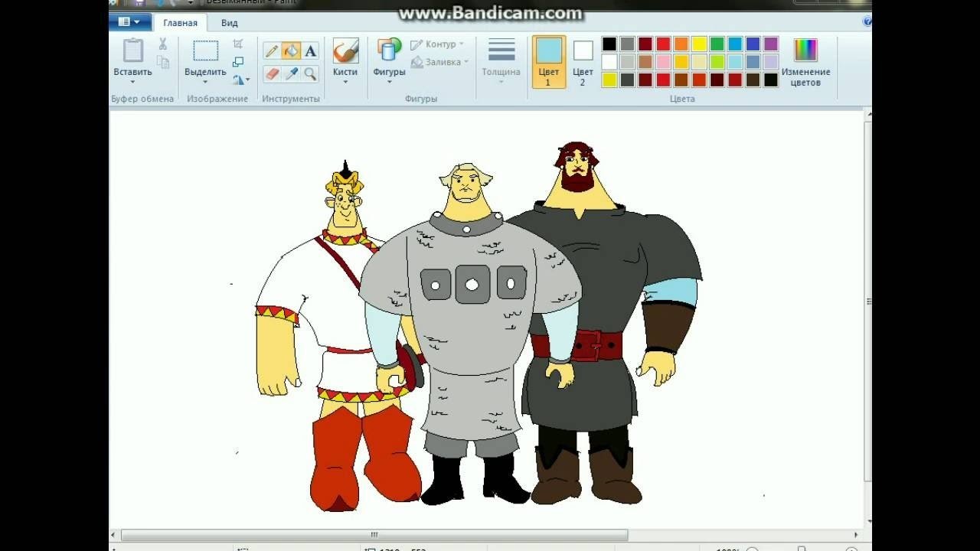Viewport: 980px width, 551px height.
Task: Choose the red swatch in the palette
Action: [x=663, y=44]
